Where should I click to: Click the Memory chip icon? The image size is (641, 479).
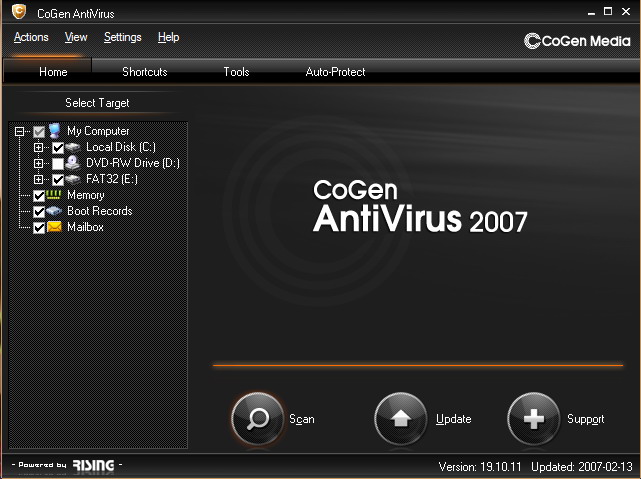click(x=54, y=195)
